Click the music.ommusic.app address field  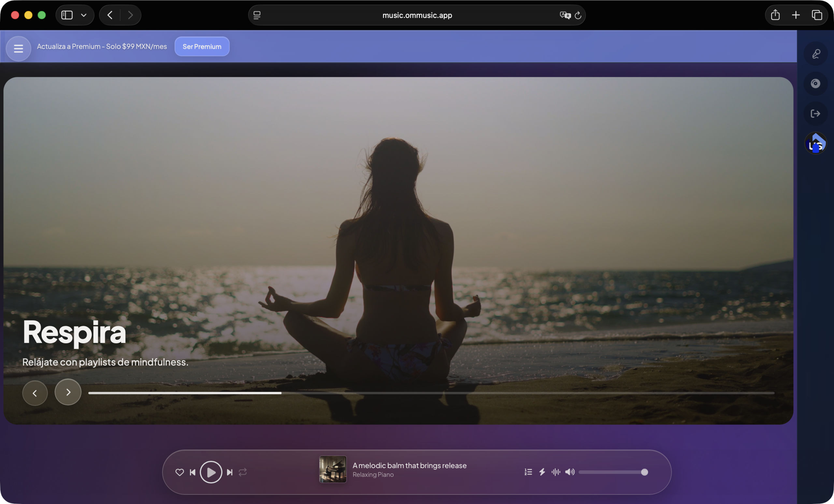tap(417, 15)
